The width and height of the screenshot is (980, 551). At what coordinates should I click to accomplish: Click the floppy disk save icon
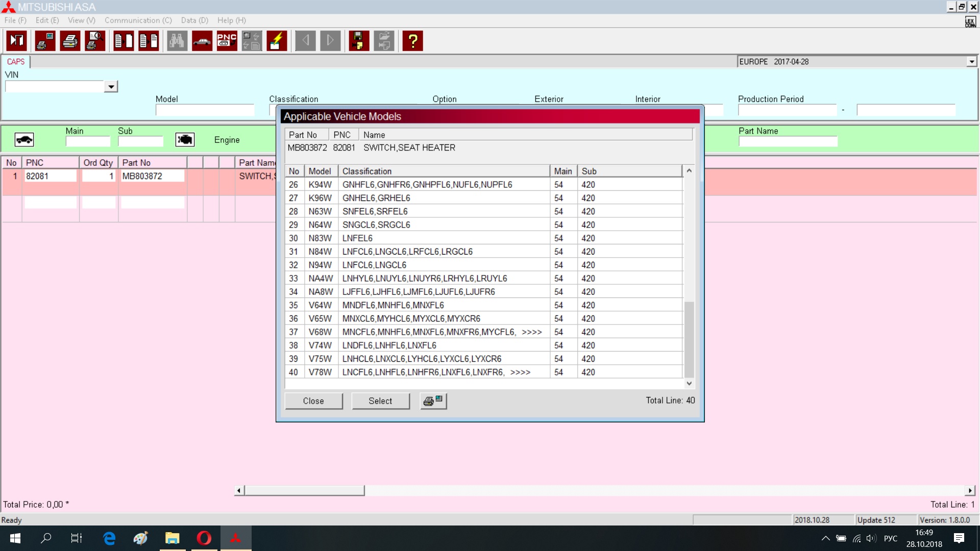[x=359, y=41]
